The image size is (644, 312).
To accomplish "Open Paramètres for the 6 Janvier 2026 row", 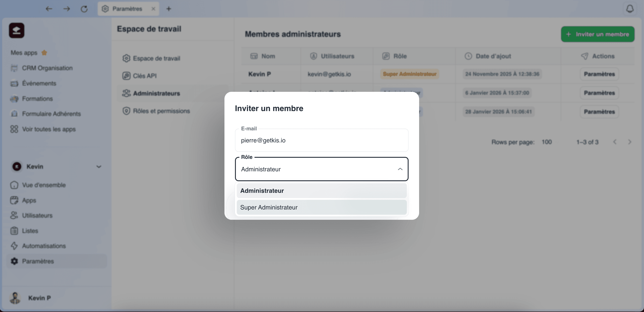I will 599,93.
